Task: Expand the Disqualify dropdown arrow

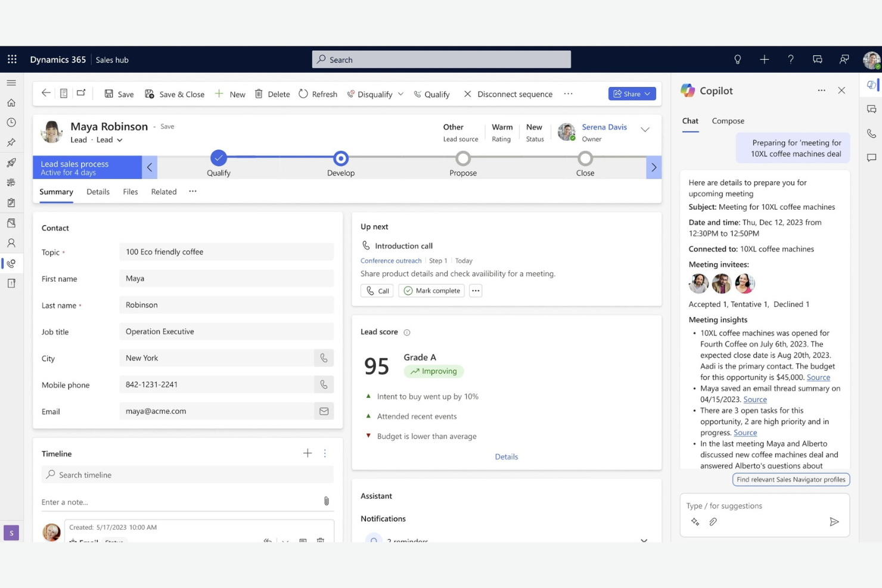Action: point(400,94)
